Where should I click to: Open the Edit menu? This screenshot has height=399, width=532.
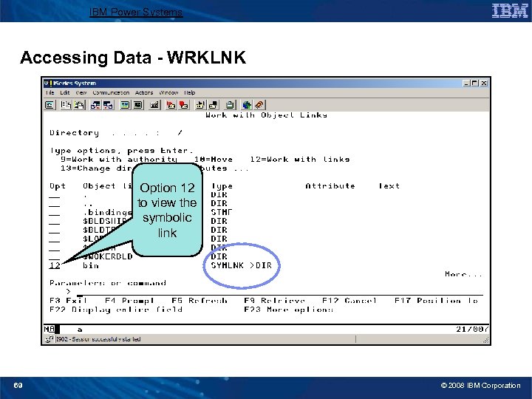point(65,92)
